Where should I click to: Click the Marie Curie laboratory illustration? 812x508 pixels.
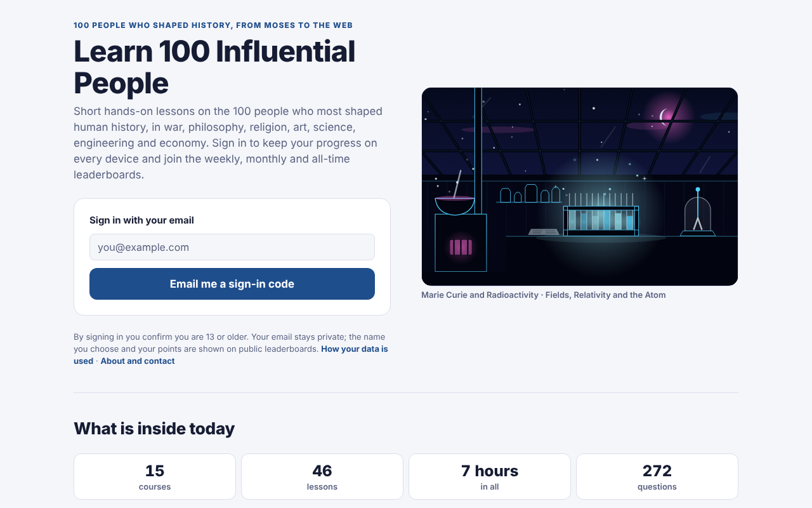pos(580,187)
